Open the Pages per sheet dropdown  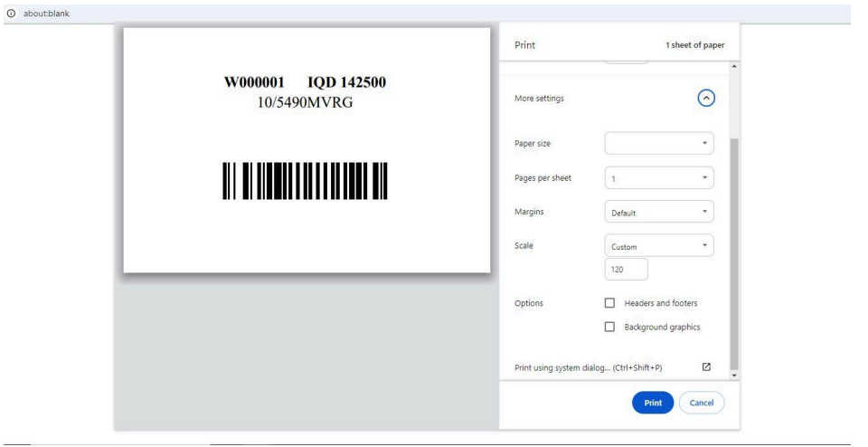[x=658, y=177]
